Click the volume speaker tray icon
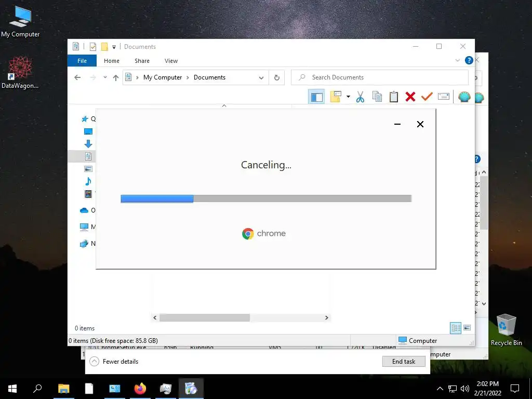This screenshot has width=532, height=399. pyautogui.click(x=465, y=389)
